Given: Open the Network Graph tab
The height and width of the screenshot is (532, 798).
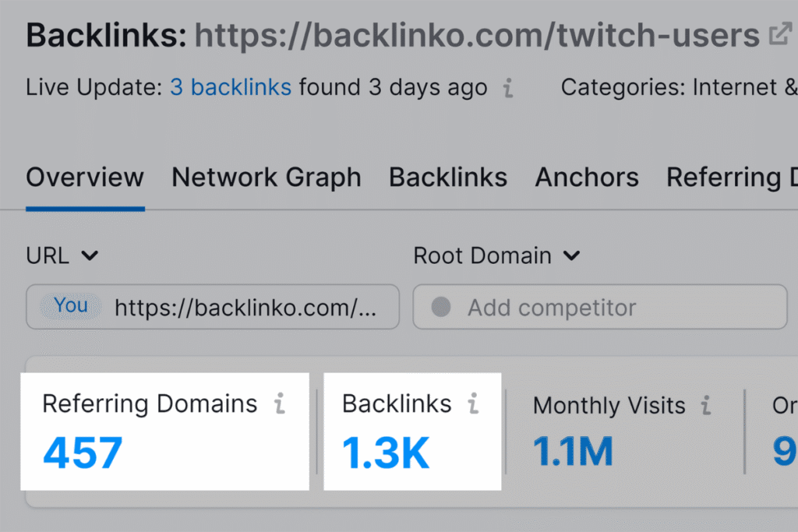Looking at the screenshot, I should (x=267, y=178).
